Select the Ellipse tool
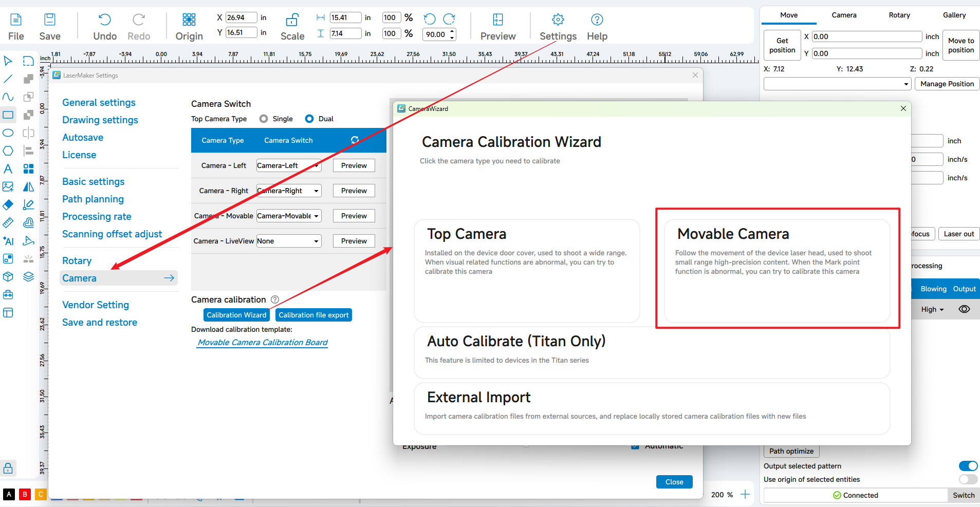Image resolution: width=980 pixels, height=507 pixels. coord(8,133)
